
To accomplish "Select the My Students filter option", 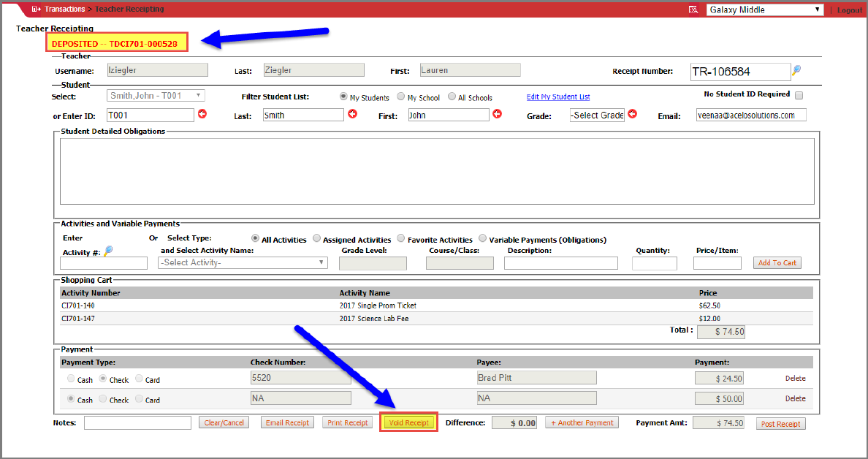I will 343,96.
